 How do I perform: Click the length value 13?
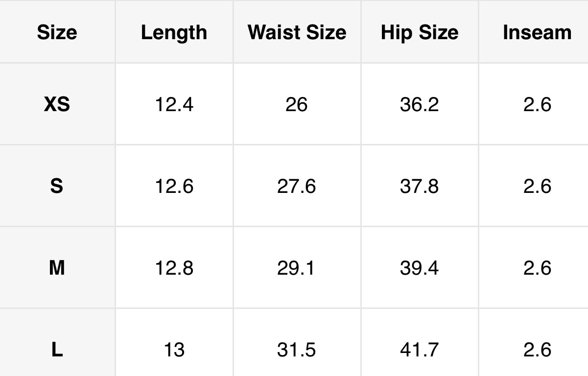click(174, 350)
